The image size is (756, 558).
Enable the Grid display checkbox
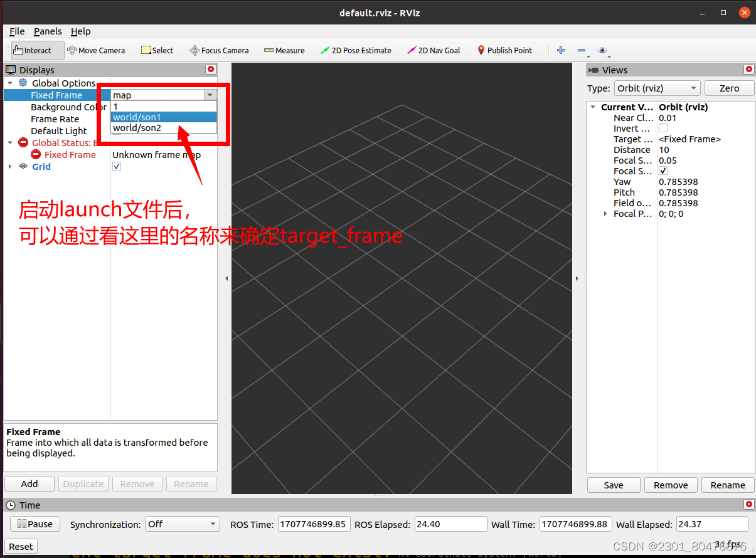point(116,166)
